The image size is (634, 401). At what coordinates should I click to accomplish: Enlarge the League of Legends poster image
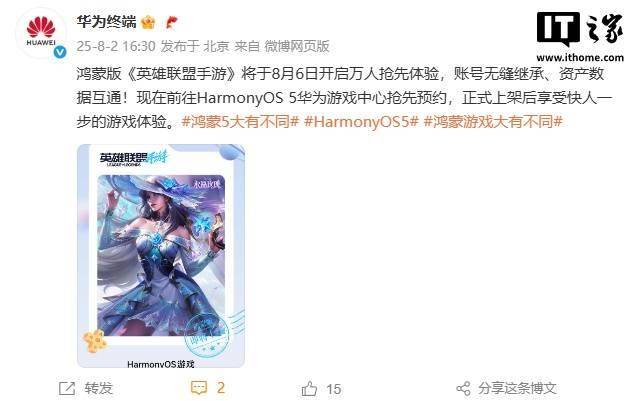[x=161, y=256]
